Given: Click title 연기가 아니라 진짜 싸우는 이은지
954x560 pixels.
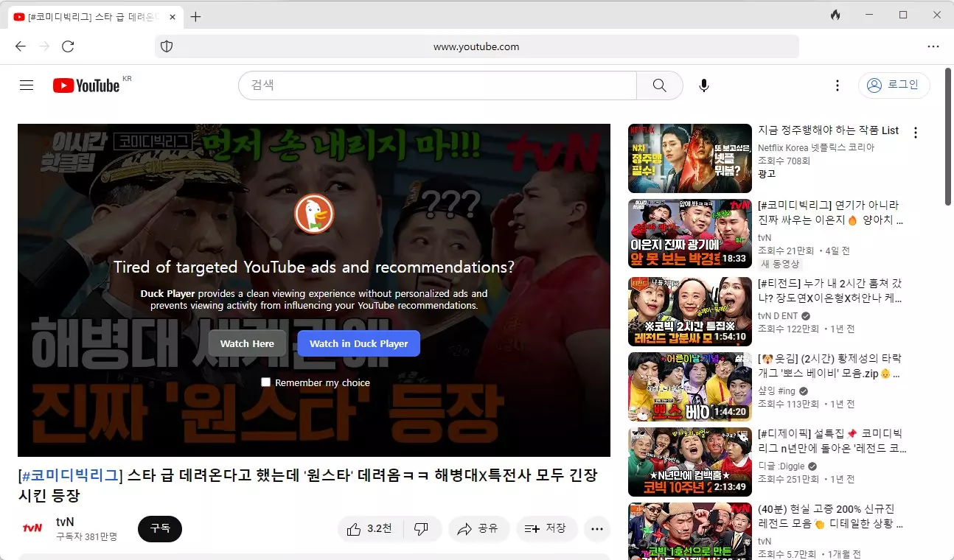Looking at the screenshot, I should point(831,212).
